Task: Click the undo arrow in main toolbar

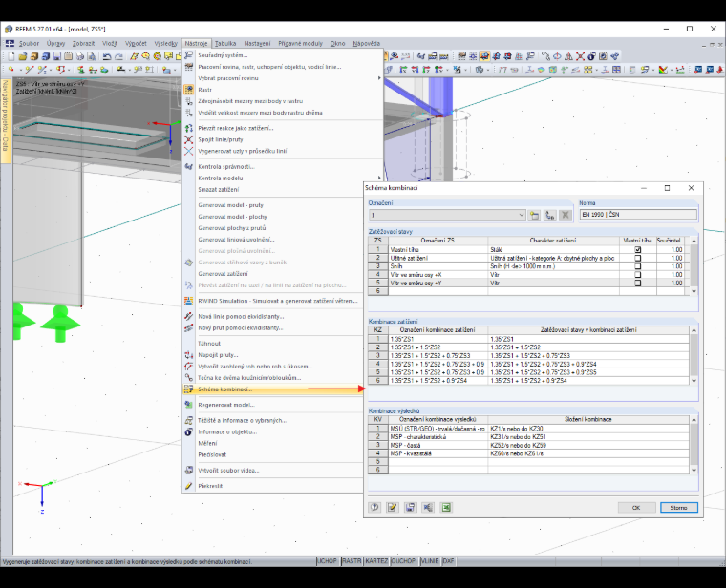Action: point(107,56)
